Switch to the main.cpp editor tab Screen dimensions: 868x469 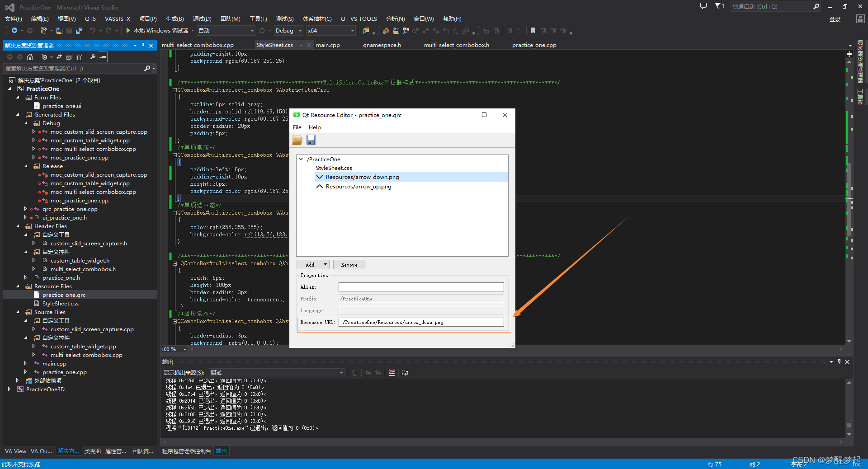coord(328,45)
